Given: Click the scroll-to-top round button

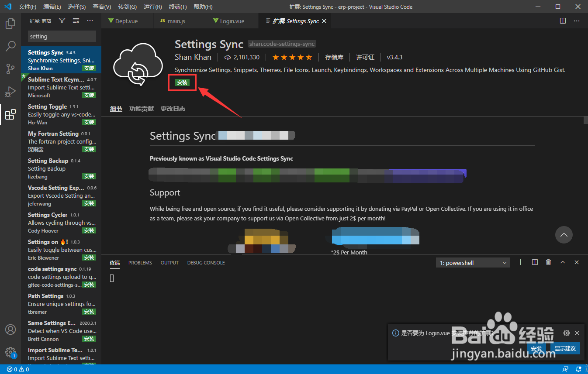Looking at the screenshot, I should [x=564, y=235].
